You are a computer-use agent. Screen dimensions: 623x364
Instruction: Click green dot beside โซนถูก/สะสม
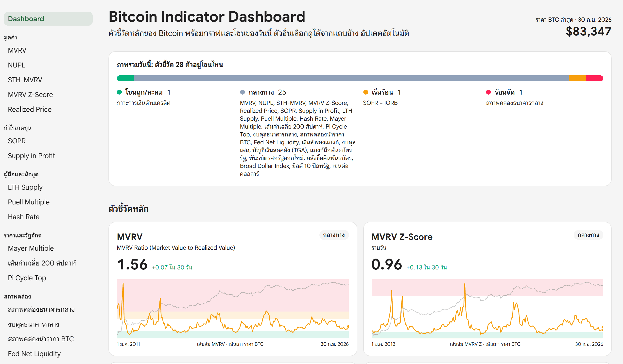point(119,92)
